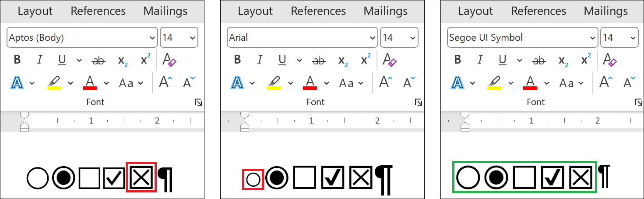Image resolution: width=644 pixels, height=199 pixels.
Task: Apply Superscript in the Segoe UI Symbol panel
Action: click(x=586, y=59)
